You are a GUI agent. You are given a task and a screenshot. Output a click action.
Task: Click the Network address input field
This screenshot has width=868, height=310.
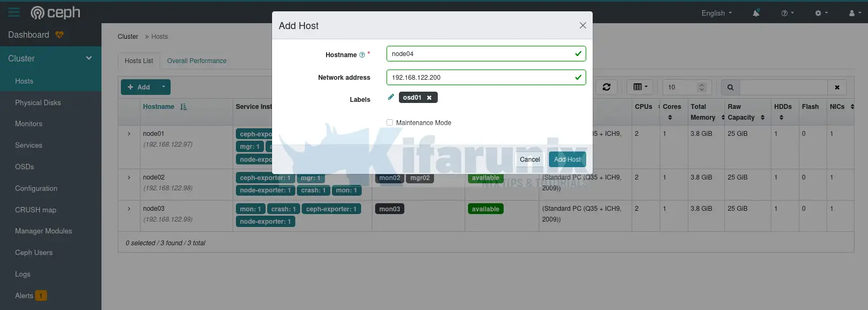point(480,77)
